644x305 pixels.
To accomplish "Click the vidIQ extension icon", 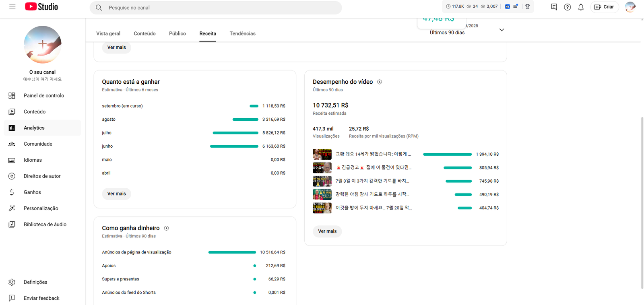I will [508, 6].
